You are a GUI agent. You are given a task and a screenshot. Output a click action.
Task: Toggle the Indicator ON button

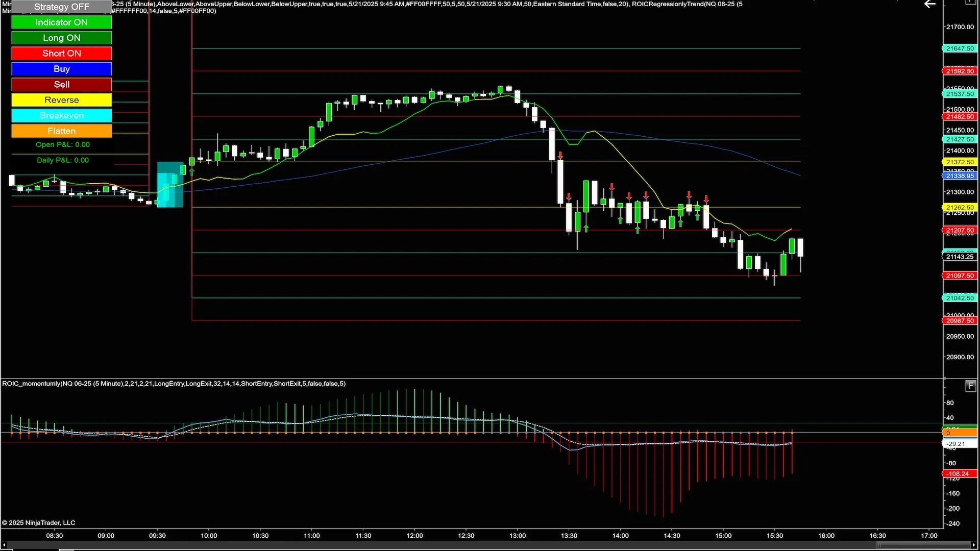pos(61,22)
